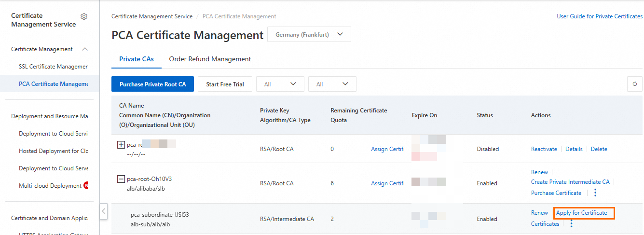Collapse the pca-root-Oh10V3 row
Viewport: 644px width, 235px height.
121,179
